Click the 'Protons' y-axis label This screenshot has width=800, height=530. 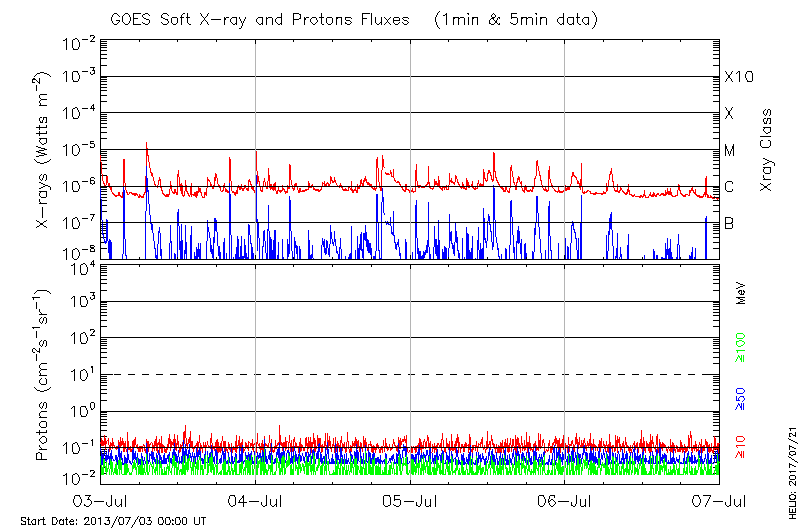(44, 375)
